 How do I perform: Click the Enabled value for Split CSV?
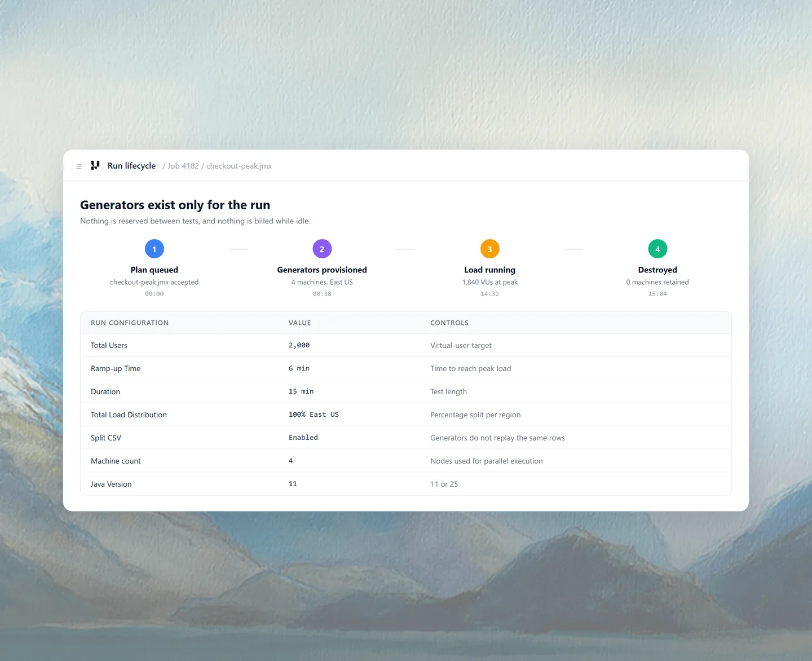[303, 438]
